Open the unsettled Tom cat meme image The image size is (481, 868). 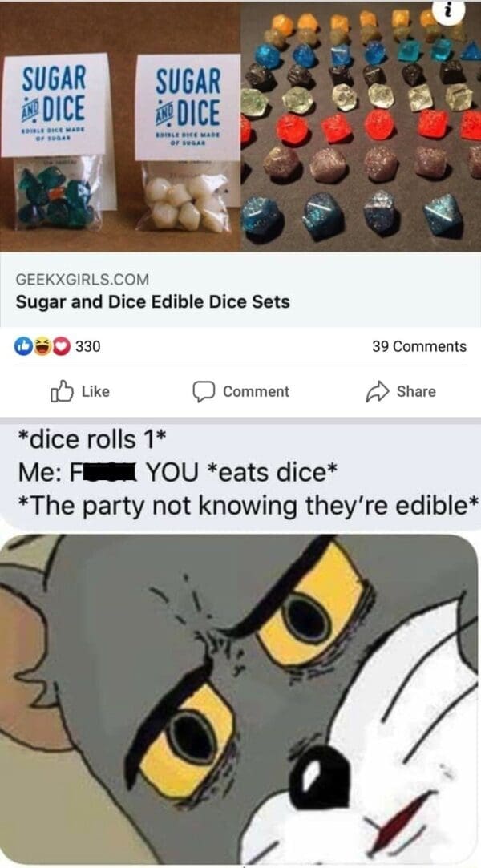pos(239,699)
